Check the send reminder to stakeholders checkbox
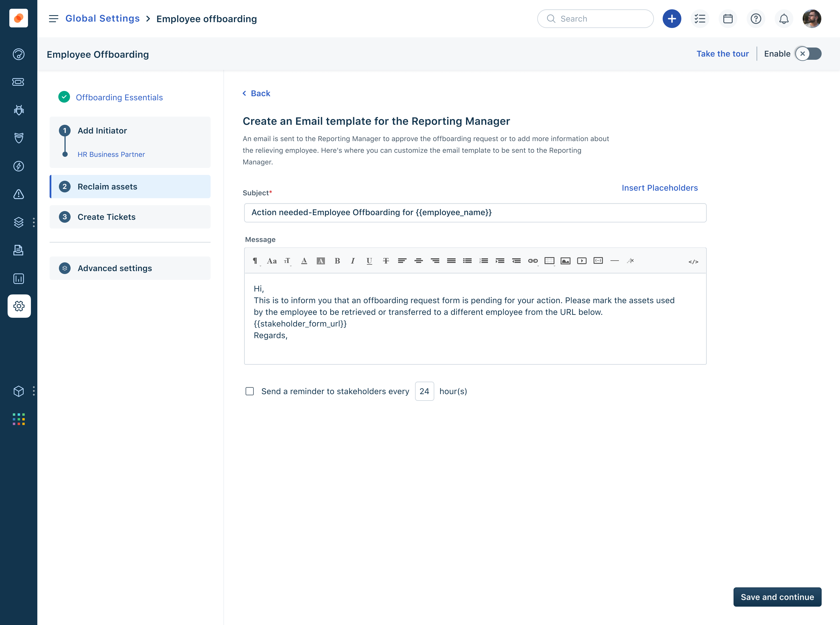Image resolution: width=840 pixels, height=625 pixels. point(249,391)
